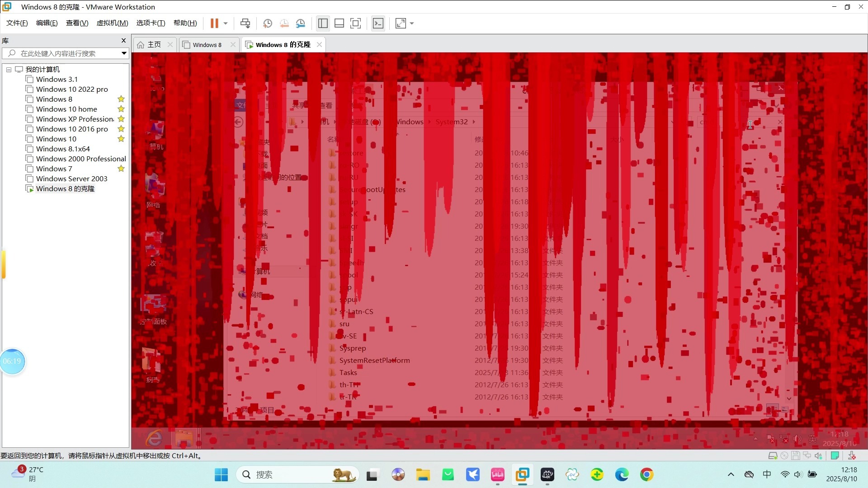Open host File Explorer from the taskbar
This screenshot has width=868, height=488.
[x=423, y=475]
